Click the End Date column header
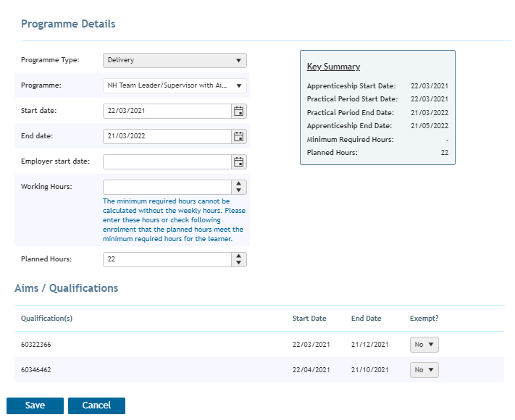The image size is (515, 420). click(x=367, y=319)
